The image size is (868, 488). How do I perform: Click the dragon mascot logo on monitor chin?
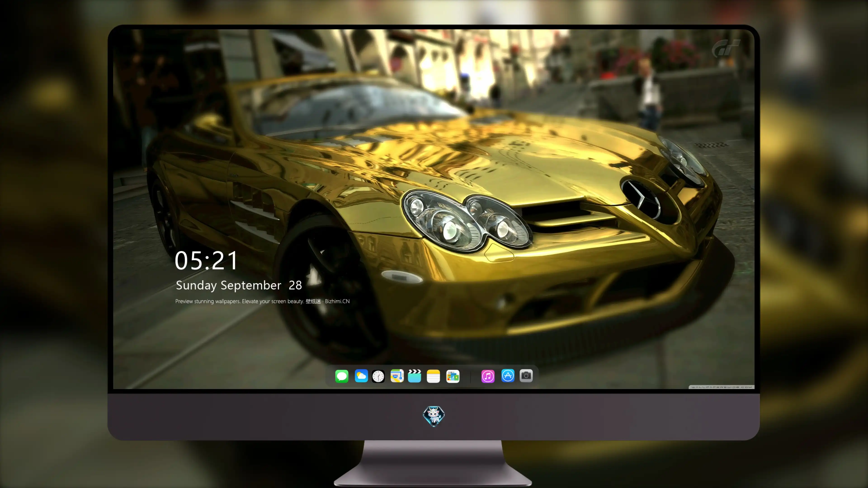(x=434, y=416)
